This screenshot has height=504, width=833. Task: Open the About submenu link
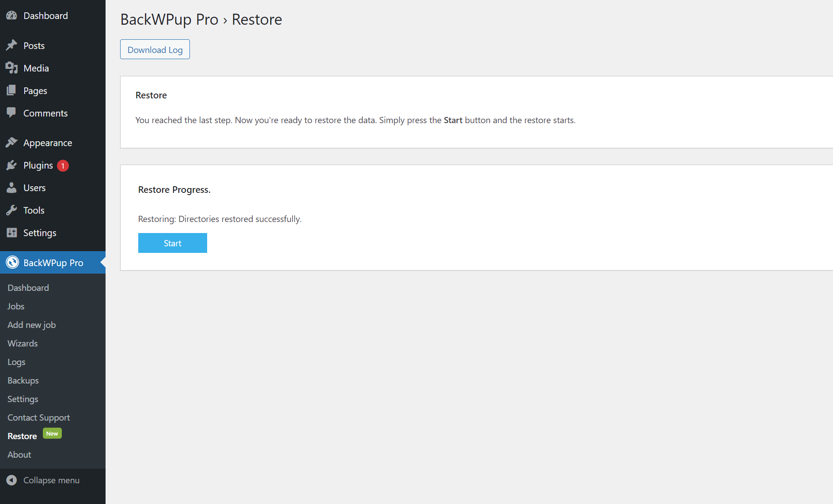point(19,455)
